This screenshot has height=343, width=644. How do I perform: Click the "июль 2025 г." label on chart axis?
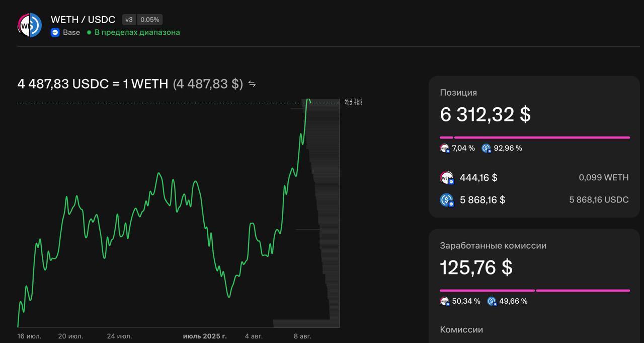pyautogui.click(x=205, y=336)
